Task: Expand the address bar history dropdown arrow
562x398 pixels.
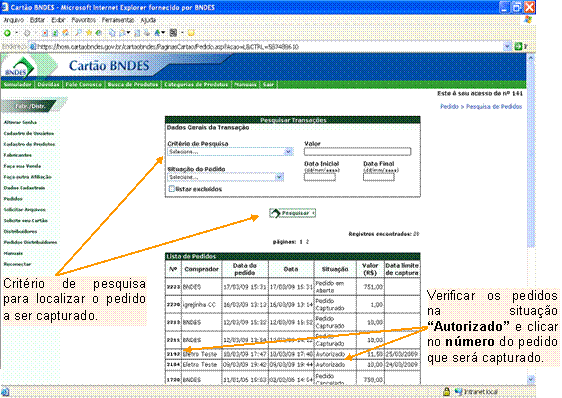Action: (x=507, y=46)
